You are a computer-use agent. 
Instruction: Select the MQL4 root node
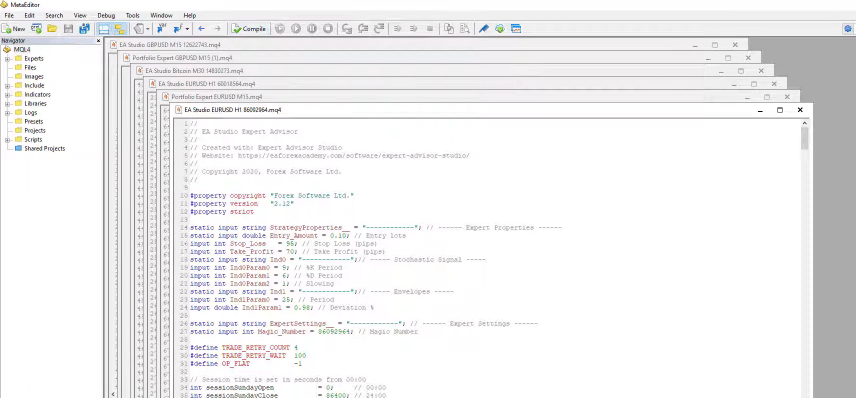click(22, 50)
